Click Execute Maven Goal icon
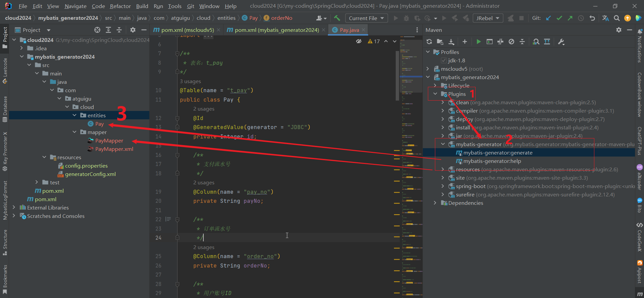The image size is (644, 298). click(x=490, y=42)
